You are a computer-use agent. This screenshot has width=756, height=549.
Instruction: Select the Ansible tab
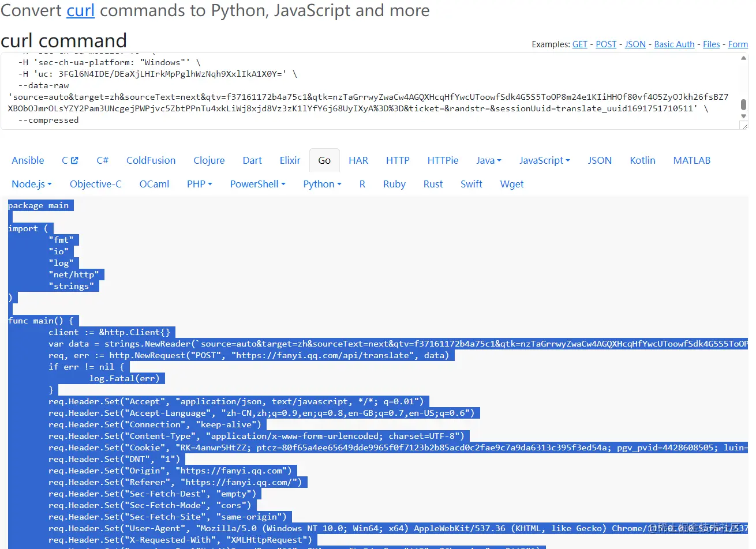point(28,160)
